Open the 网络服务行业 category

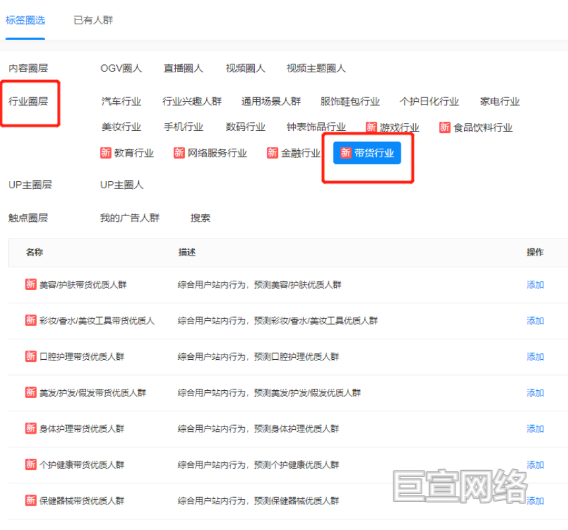210,153
